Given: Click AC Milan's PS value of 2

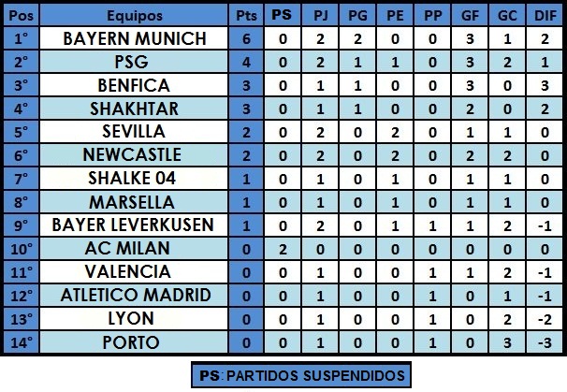Looking at the screenshot, I should tap(283, 249).
